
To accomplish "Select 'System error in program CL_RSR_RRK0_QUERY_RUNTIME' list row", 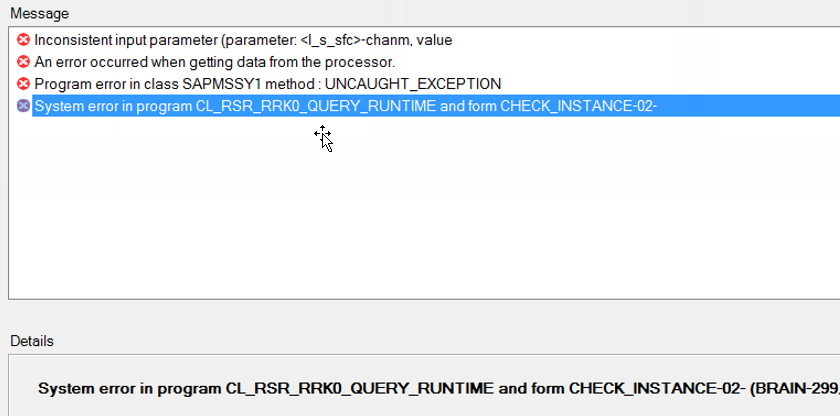I will 436,105.
